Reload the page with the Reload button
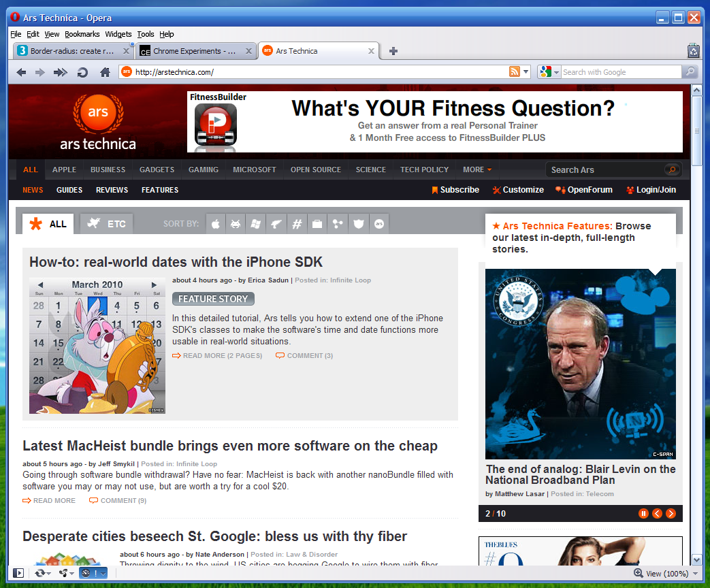Screen dimensions: 710x588 coord(82,72)
